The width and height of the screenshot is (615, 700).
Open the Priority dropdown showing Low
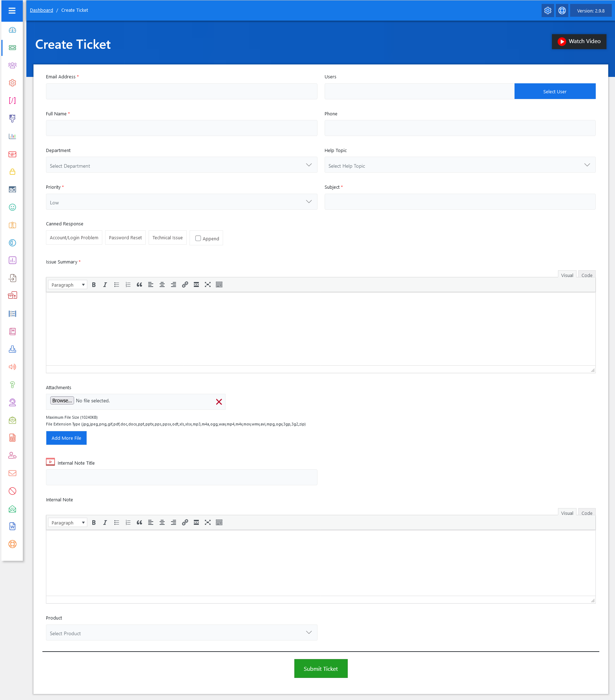coord(181,202)
